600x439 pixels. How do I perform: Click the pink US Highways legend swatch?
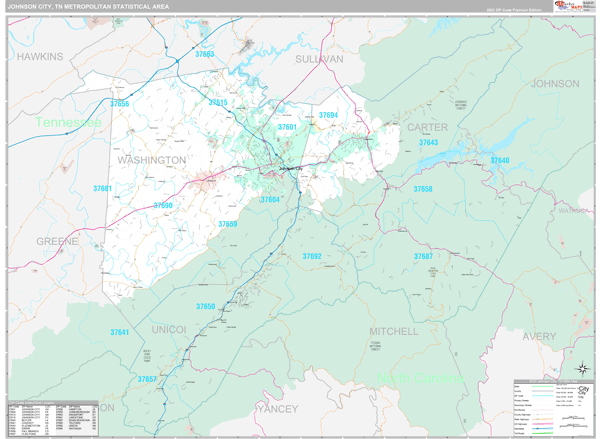pyautogui.click(x=543, y=424)
